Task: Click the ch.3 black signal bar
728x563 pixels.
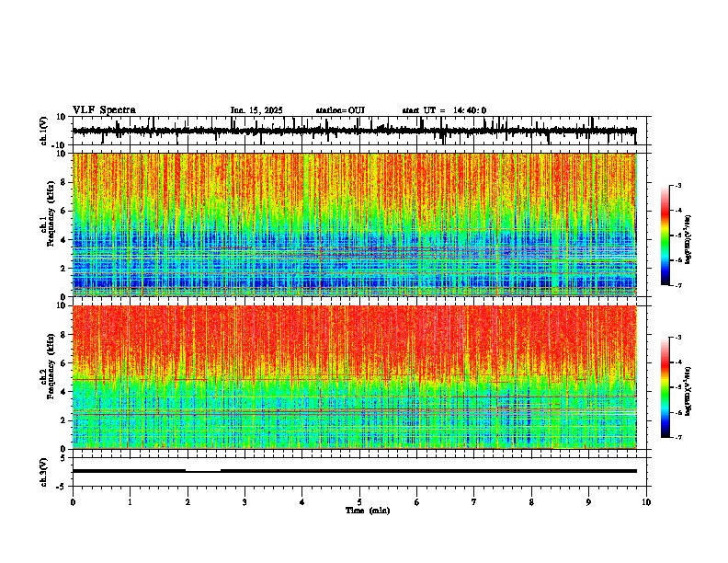Action: [354, 471]
